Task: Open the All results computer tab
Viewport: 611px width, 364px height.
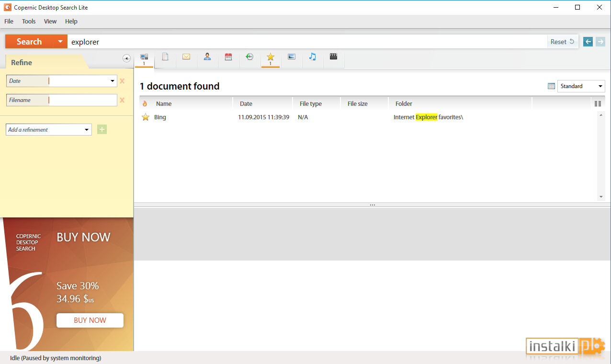Action: pos(144,59)
